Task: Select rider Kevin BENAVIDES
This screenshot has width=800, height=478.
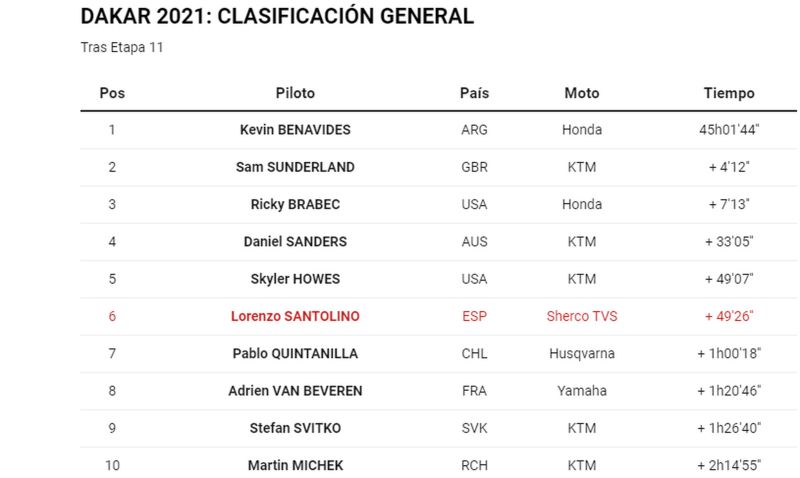Action: (x=295, y=130)
